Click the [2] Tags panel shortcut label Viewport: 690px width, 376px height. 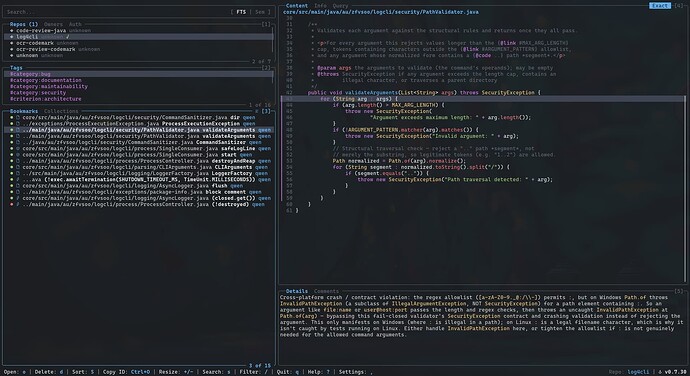[x=266, y=68]
